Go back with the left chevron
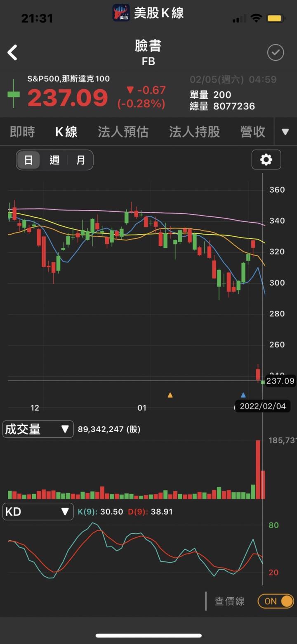Screen dimensions: 297x644 coord(12,53)
